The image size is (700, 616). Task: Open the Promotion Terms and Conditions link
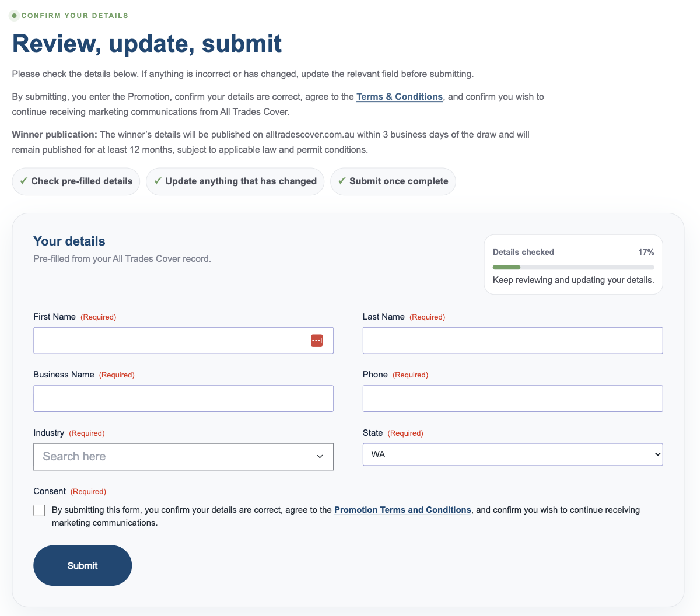coord(402,510)
